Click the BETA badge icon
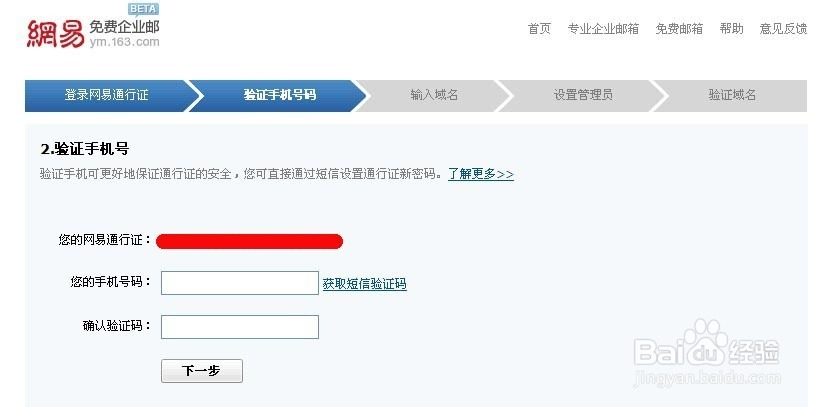 point(143,9)
